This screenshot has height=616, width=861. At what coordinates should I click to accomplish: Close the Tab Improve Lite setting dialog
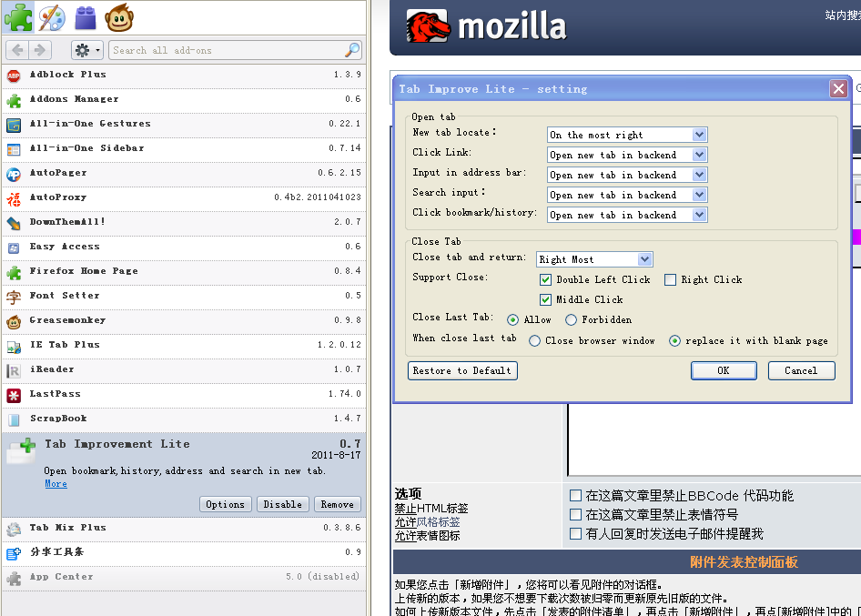(x=838, y=88)
